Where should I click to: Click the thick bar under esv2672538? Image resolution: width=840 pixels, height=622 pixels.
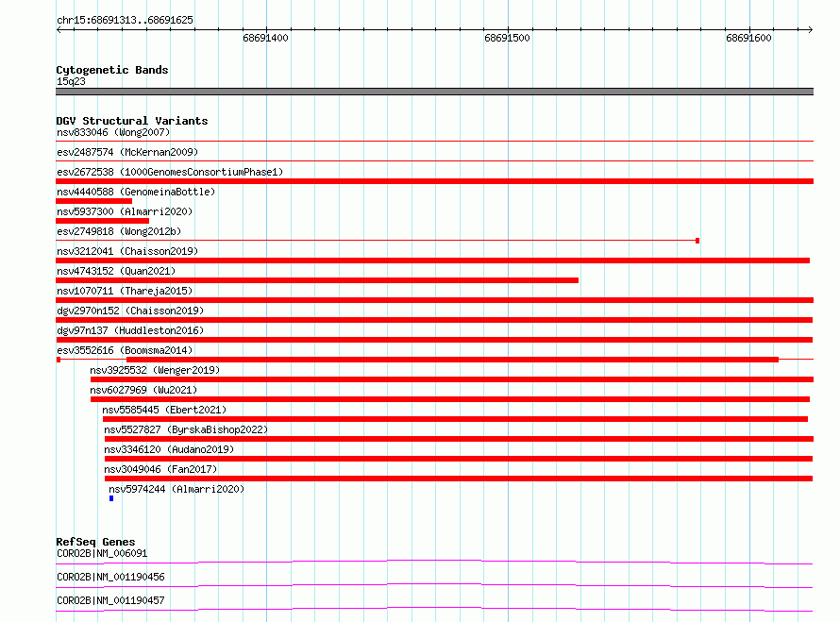434,181
